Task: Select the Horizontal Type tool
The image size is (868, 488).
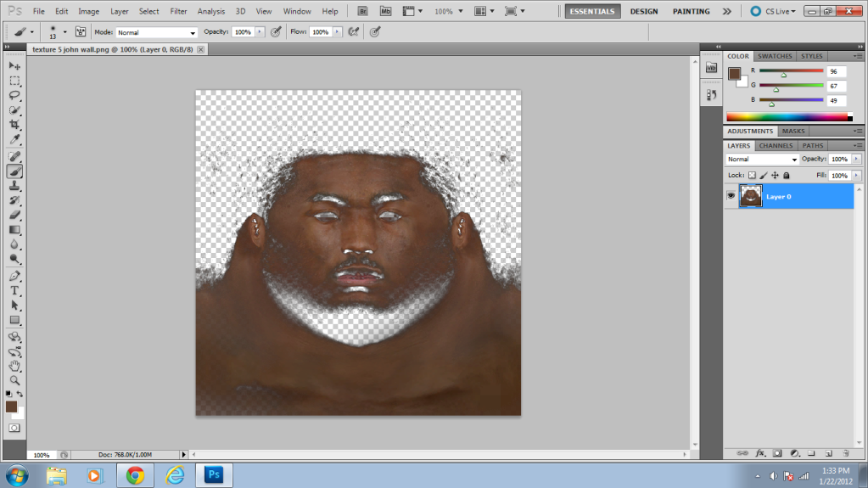Action: tap(14, 291)
